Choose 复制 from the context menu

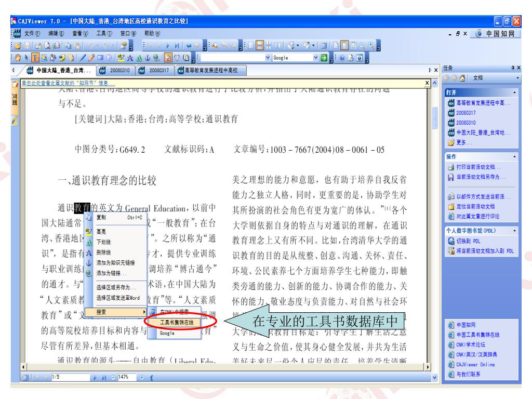coord(115,217)
